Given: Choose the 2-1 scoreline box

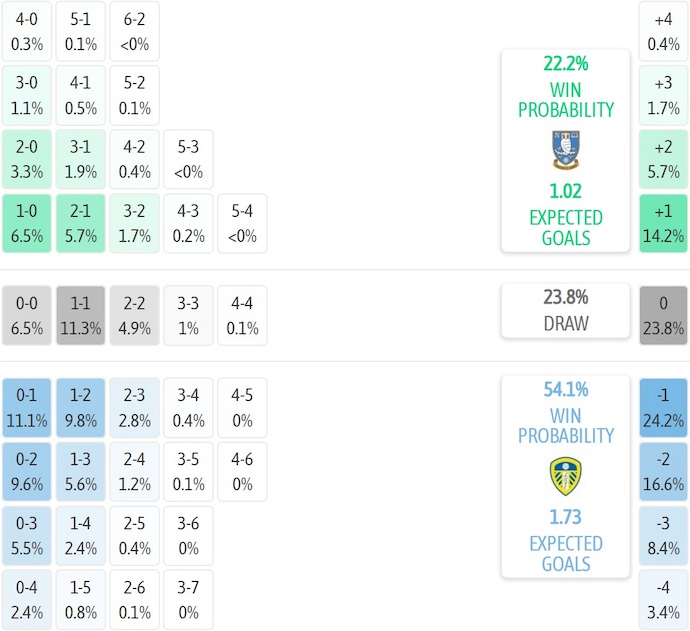Looking at the screenshot, I should (80, 223).
